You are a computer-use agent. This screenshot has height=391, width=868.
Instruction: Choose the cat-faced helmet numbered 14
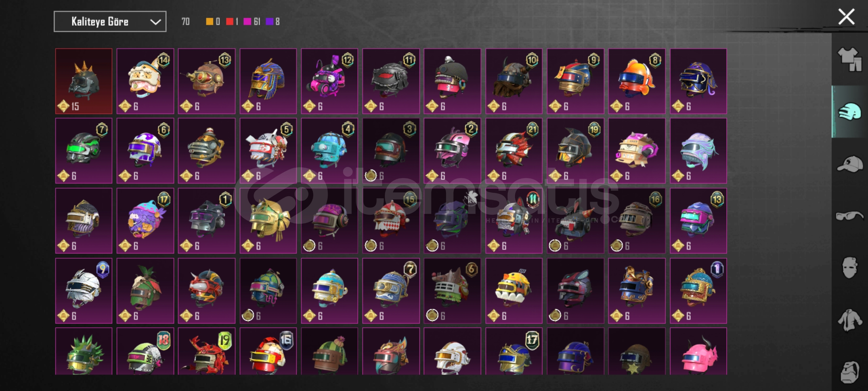145,81
